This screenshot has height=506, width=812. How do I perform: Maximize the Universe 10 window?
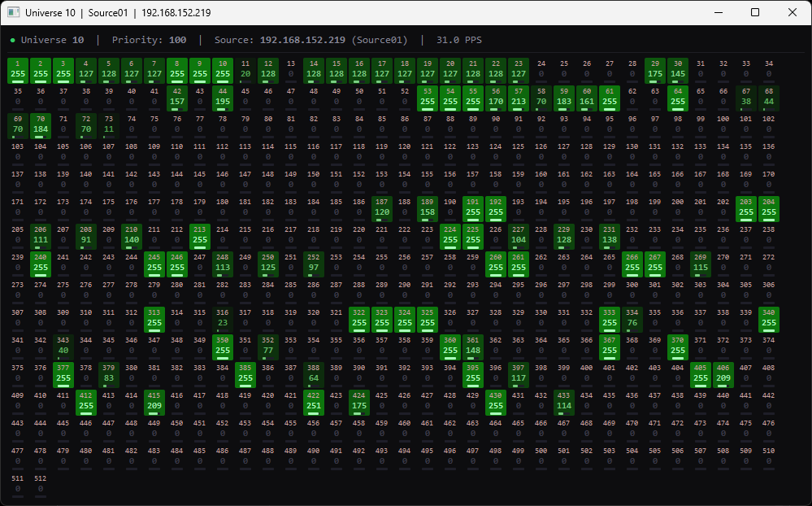tap(755, 13)
